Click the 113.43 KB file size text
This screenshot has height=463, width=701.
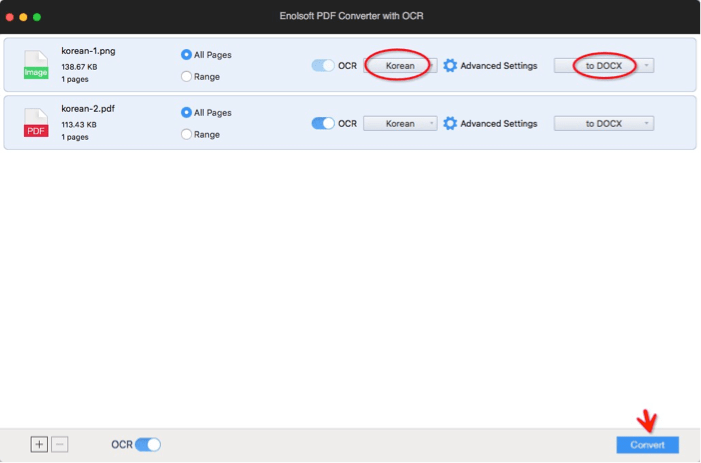tap(79, 124)
